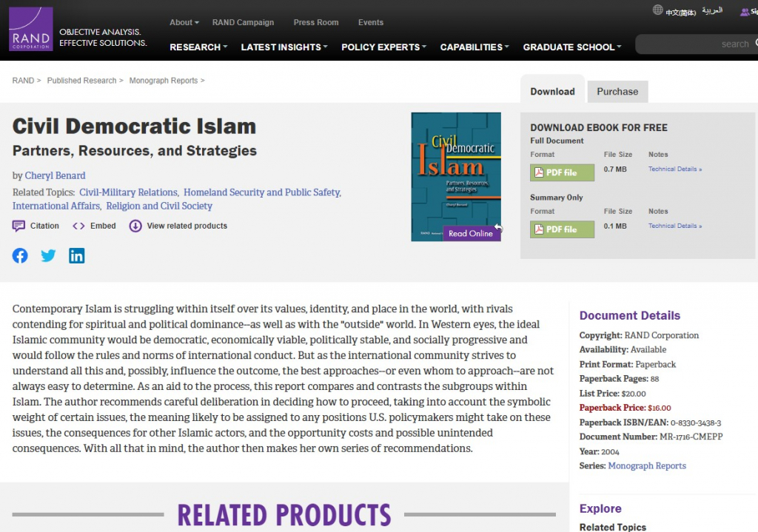
Task: Open the RAND Campaign page
Action: 243,22
